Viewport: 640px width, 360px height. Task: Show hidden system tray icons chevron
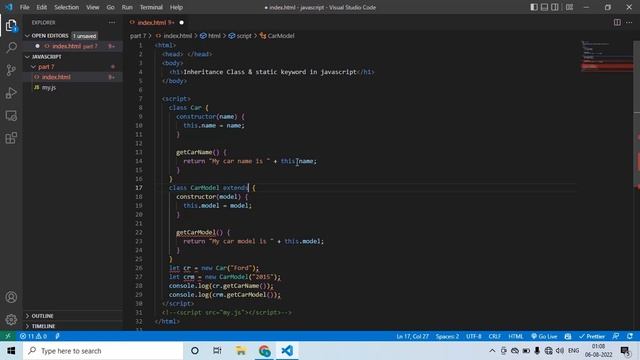[x=492, y=351]
